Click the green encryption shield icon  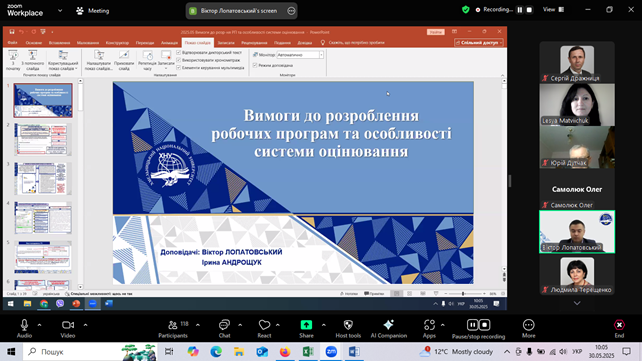(465, 9)
